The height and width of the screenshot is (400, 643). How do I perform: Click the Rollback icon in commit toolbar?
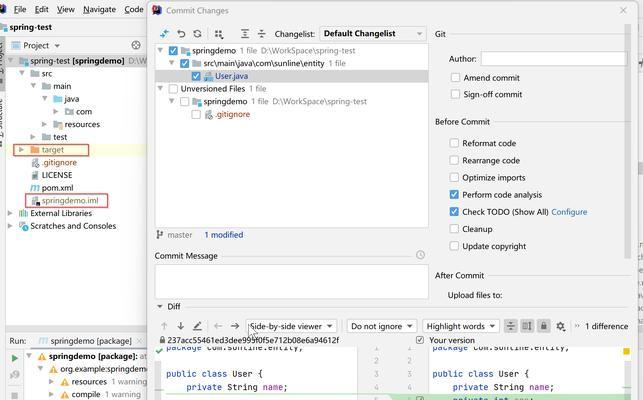(x=181, y=34)
